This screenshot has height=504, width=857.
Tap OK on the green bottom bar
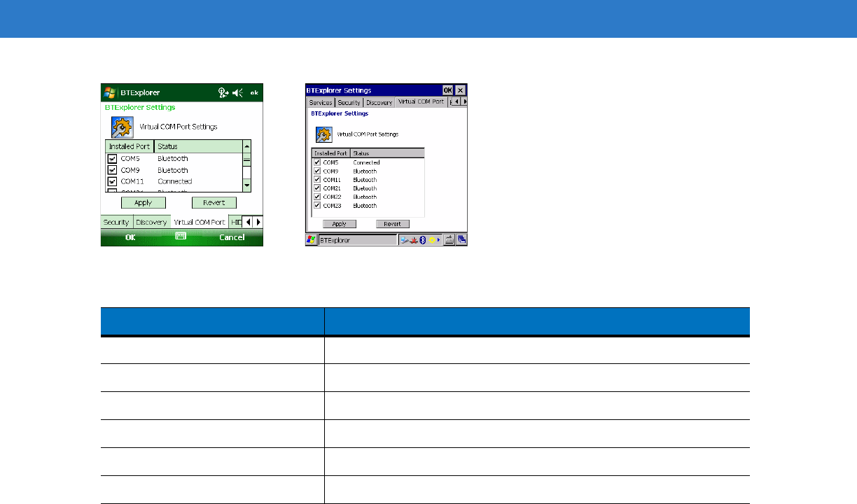tap(130, 237)
